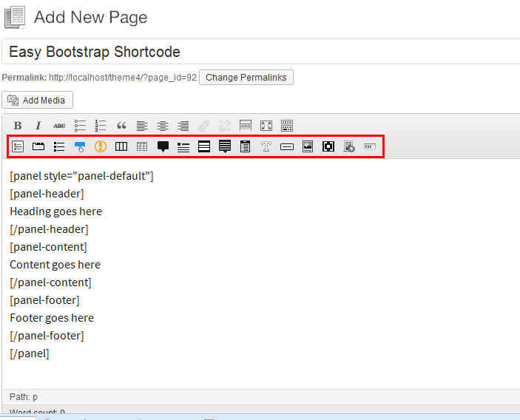Click the blue button shortcode icon
The height and width of the screenshot is (420, 520).
[x=80, y=146]
